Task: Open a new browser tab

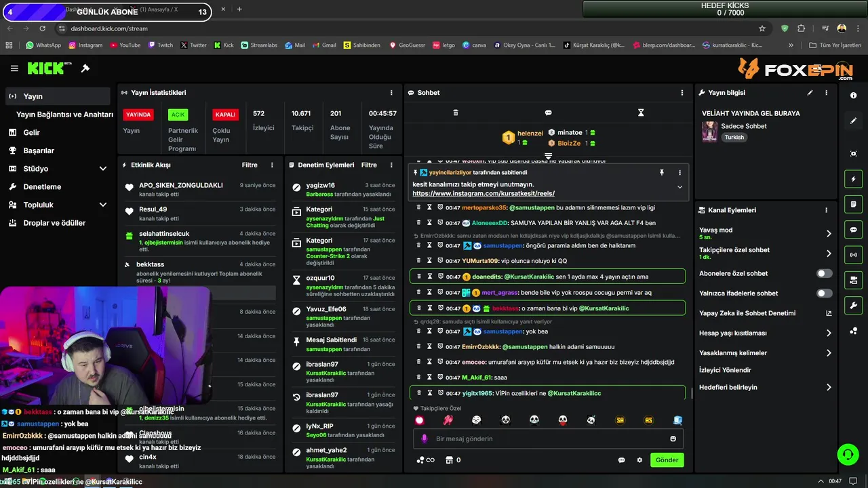Action: tap(239, 9)
